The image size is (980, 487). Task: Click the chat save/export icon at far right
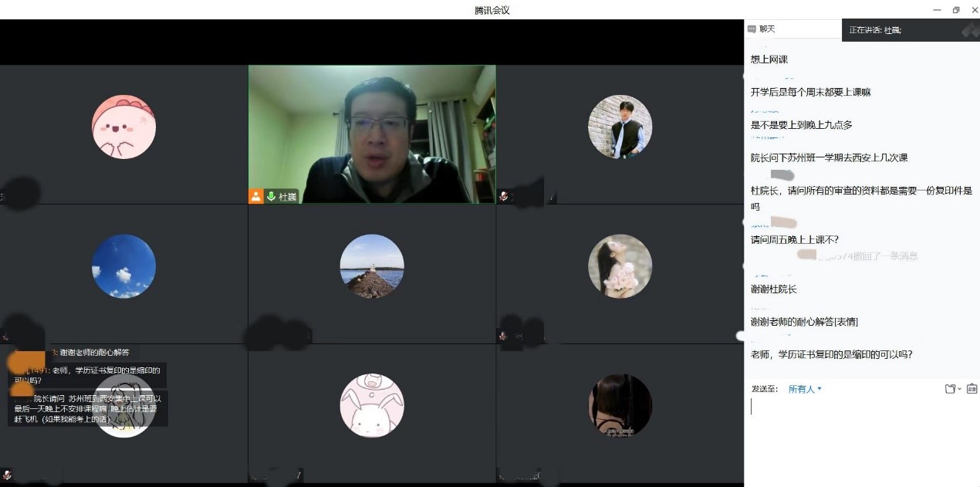click(972, 389)
